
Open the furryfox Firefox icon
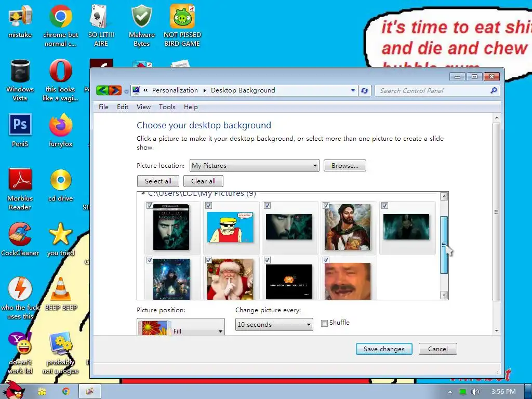(x=60, y=130)
